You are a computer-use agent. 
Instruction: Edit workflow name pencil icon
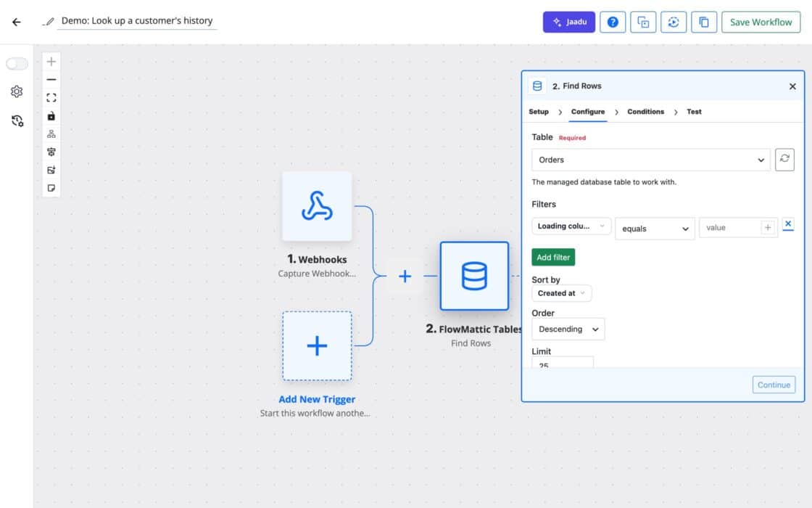click(49, 21)
